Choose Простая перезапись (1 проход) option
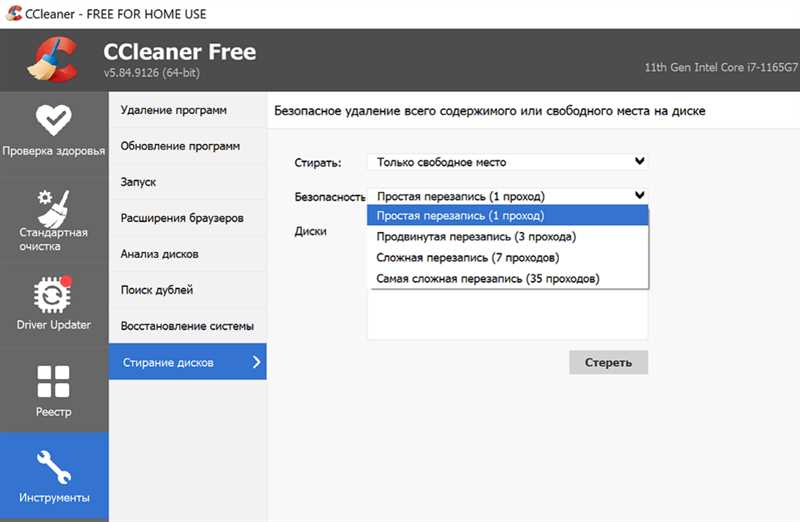800x522 pixels. click(508, 215)
